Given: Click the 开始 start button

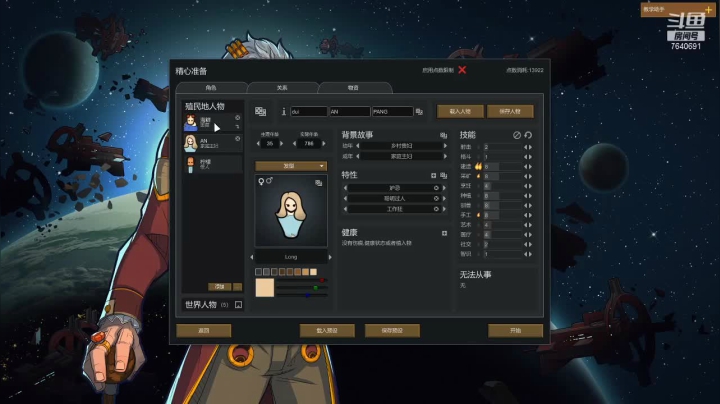Looking at the screenshot, I should pyautogui.click(x=515, y=331).
